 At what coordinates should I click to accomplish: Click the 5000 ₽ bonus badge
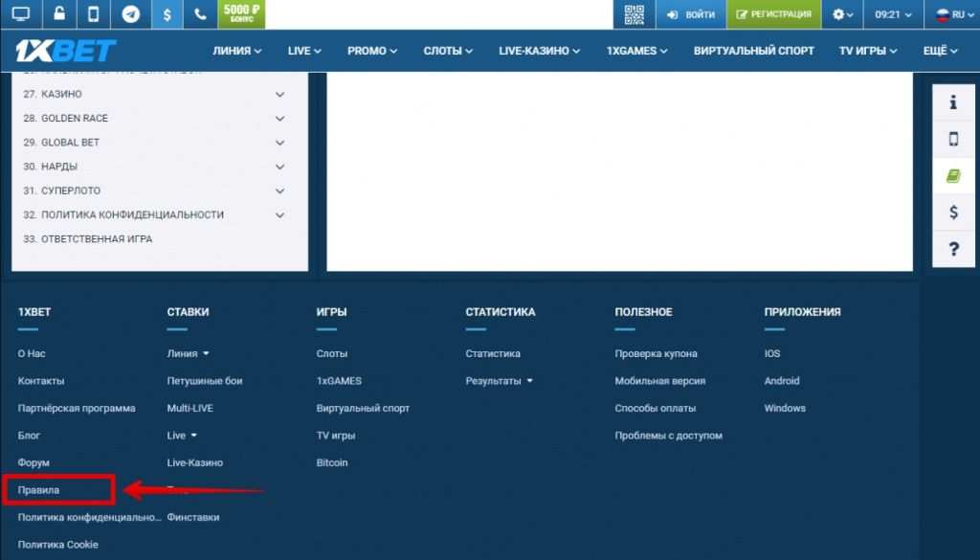pos(241,13)
